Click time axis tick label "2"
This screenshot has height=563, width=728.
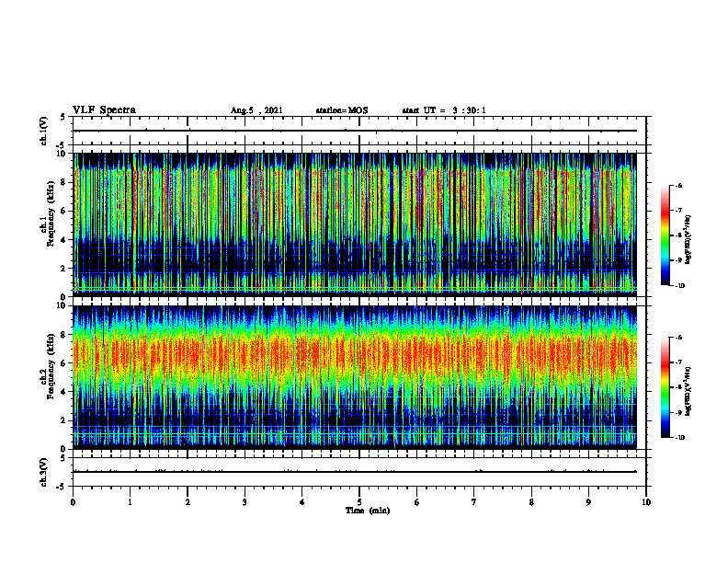pos(188,502)
